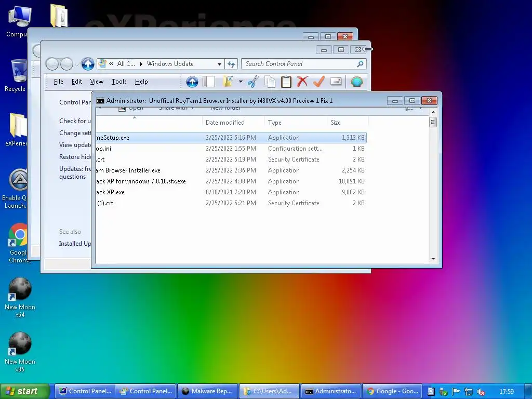This screenshot has width=532, height=399.
Task: Switch to Google - Goo... taskbar button
Action: [392, 391]
